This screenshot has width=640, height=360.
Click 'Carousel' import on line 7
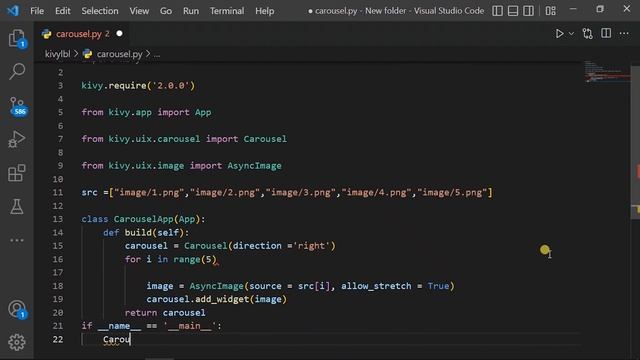tap(265, 139)
